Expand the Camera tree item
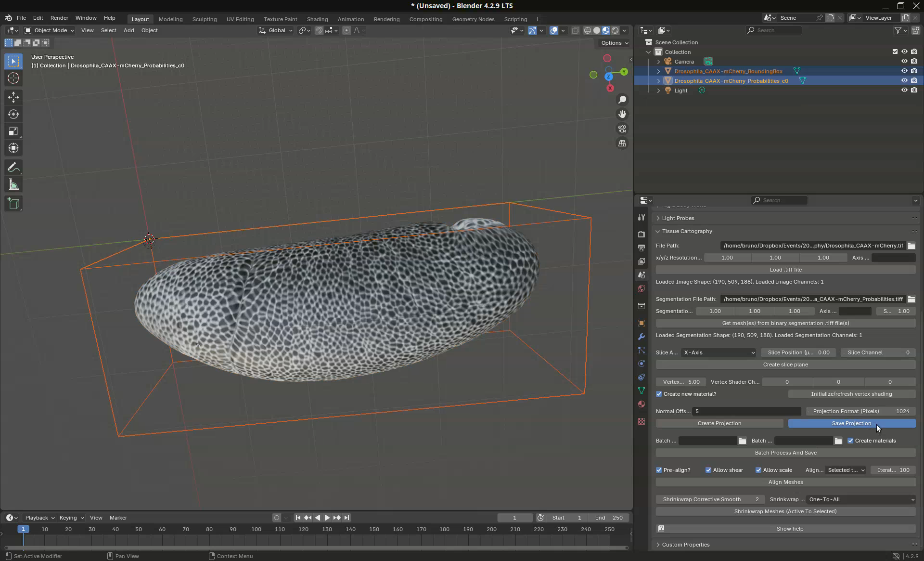924x561 pixels. point(658,62)
